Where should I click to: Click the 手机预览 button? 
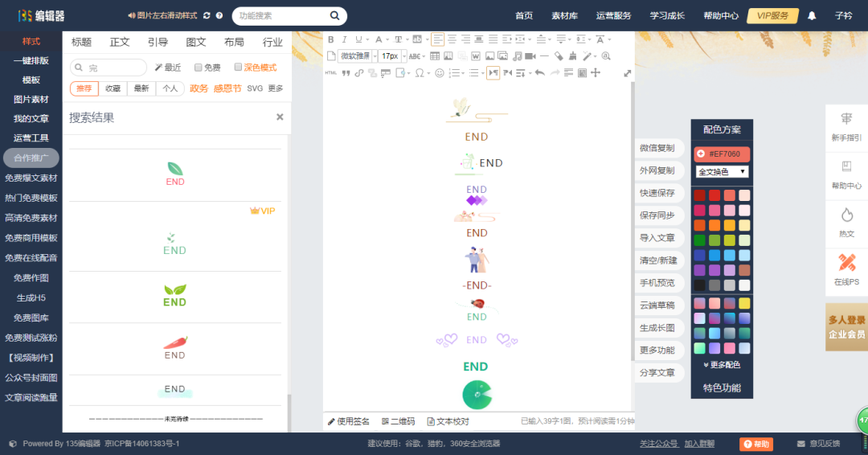[657, 283]
